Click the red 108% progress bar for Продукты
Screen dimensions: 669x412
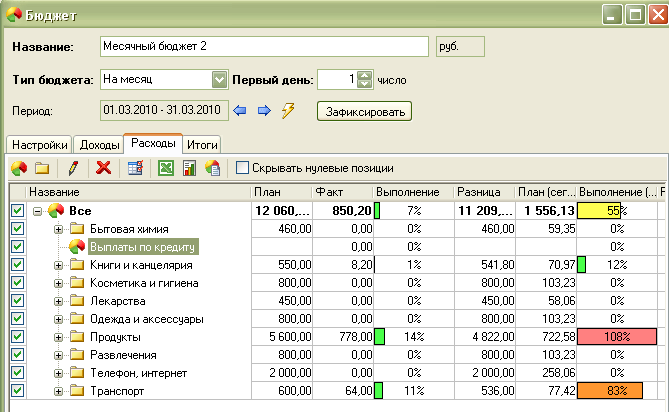click(x=617, y=337)
